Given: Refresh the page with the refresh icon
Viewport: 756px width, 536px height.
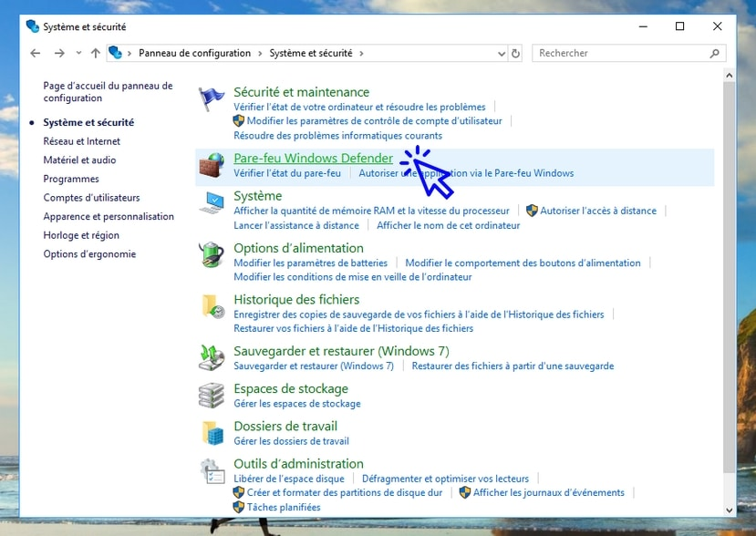Looking at the screenshot, I should [x=515, y=53].
